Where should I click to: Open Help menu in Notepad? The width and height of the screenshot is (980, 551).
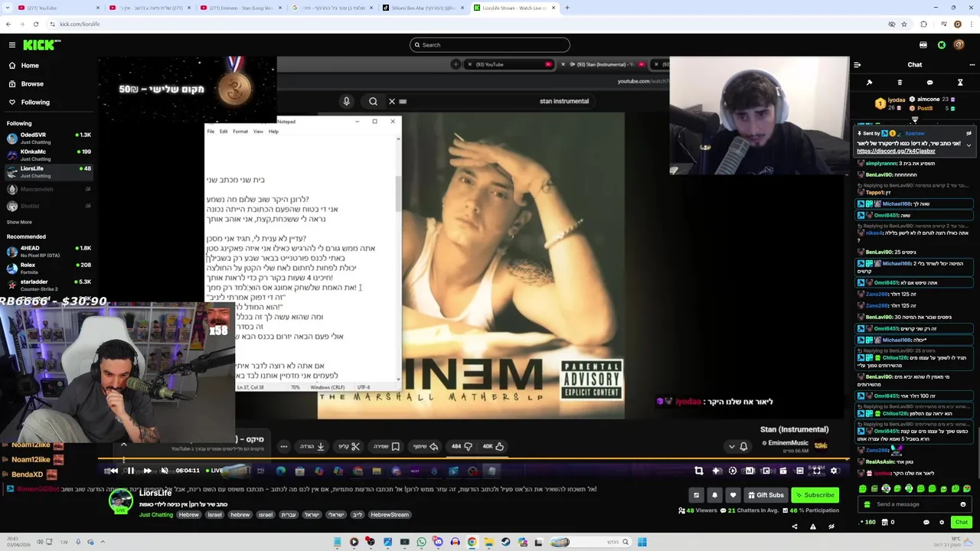tap(273, 132)
